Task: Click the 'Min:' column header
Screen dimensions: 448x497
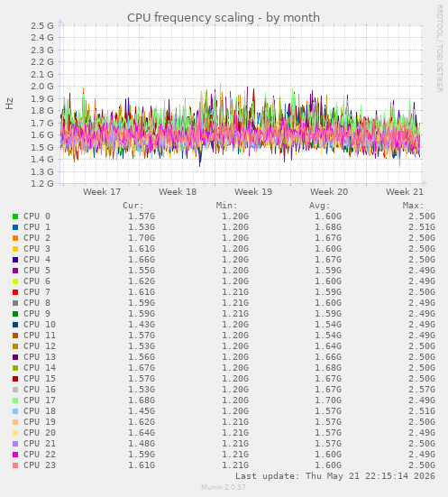Action: click(x=227, y=206)
